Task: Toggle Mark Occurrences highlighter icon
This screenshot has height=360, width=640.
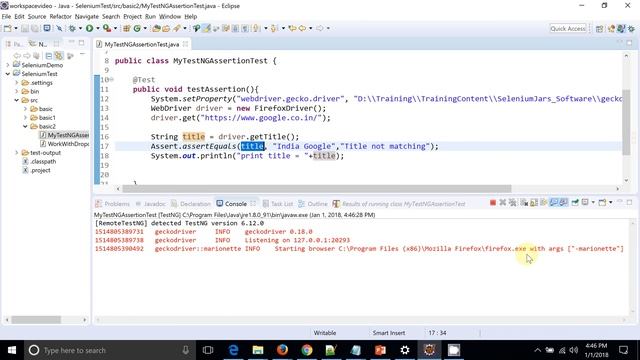Action: tap(207, 28)
